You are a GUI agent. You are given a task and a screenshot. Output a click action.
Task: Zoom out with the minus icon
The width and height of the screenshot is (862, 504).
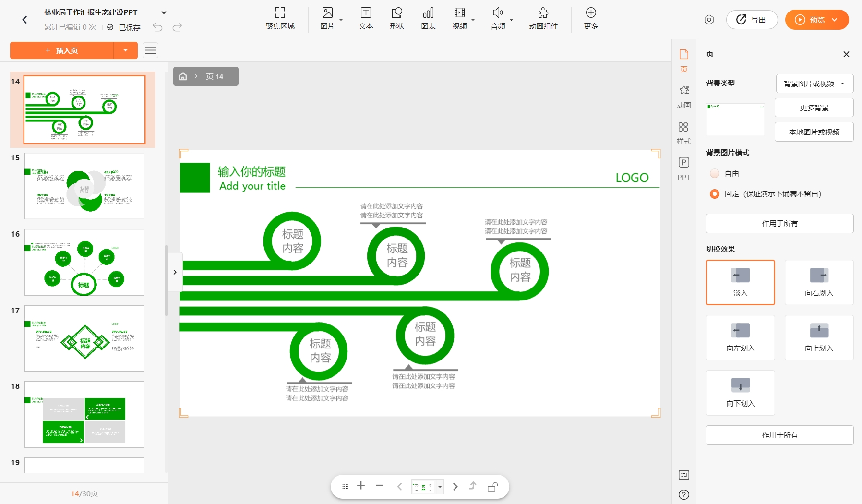pyautogui.click(x=380, y=486)
